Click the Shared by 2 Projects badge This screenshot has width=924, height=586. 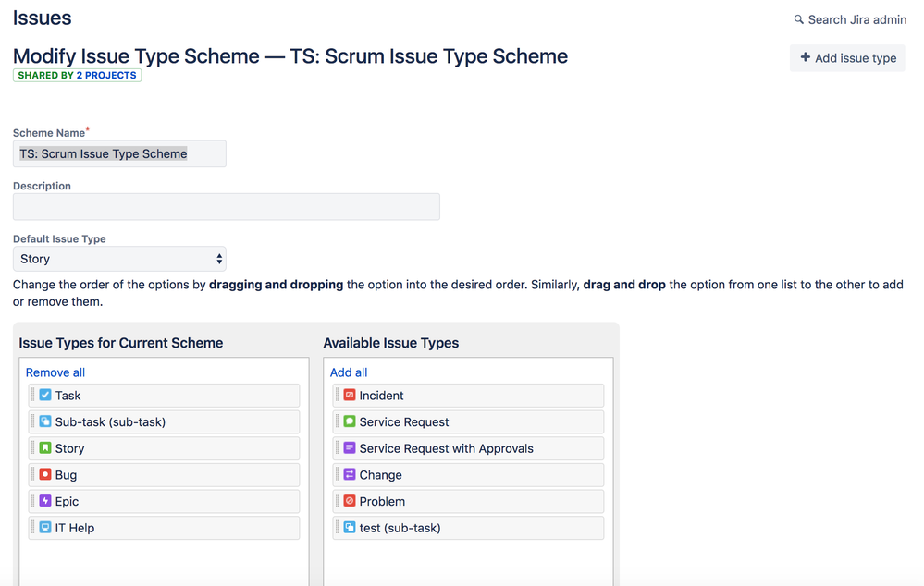77,76
